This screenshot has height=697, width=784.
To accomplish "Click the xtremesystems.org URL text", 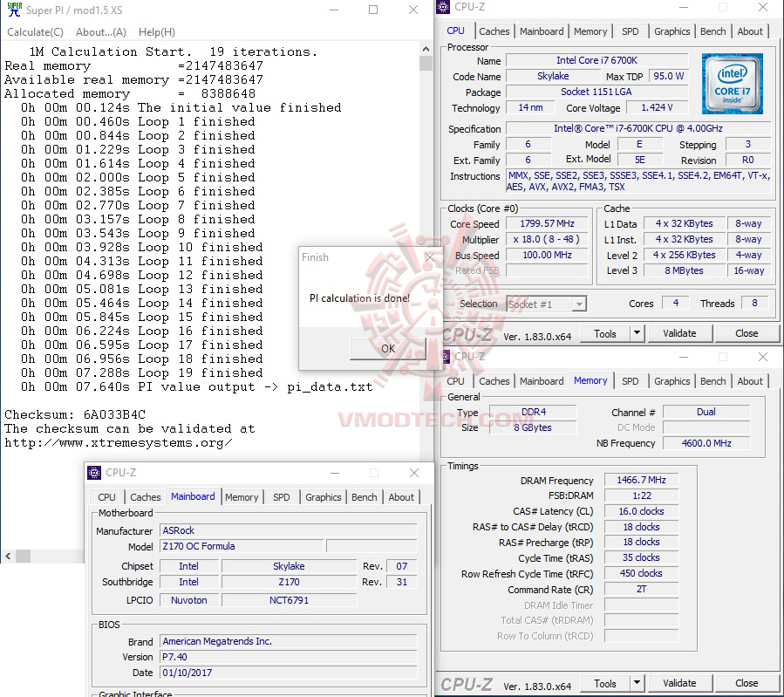I will pos(119,442).
